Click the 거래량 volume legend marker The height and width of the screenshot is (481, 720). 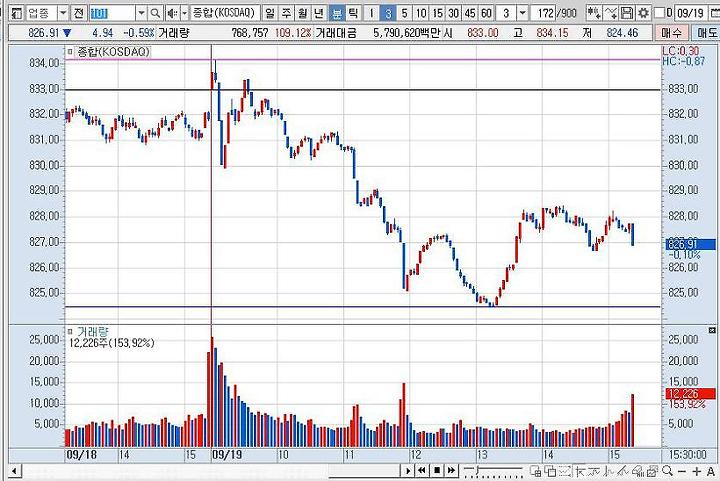(x=70, y=331)
